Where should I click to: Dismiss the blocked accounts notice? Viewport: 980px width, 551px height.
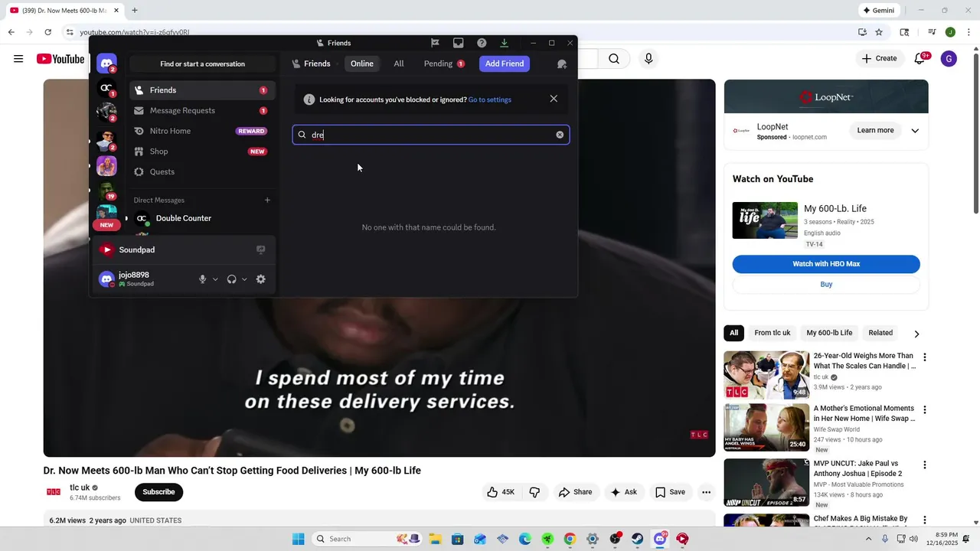point(554,99)
